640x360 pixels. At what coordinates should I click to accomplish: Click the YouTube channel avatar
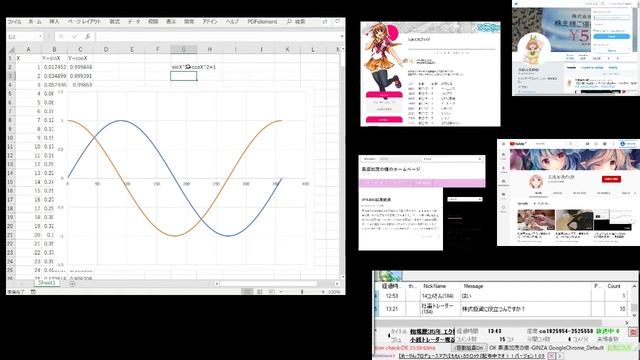pyautogui.click(x=536, y=181)
